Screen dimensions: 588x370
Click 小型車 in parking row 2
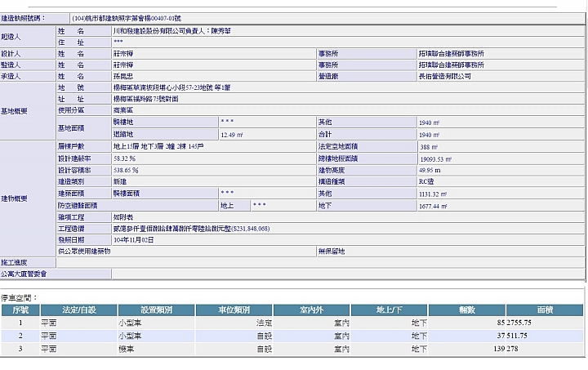pos(130,336)
